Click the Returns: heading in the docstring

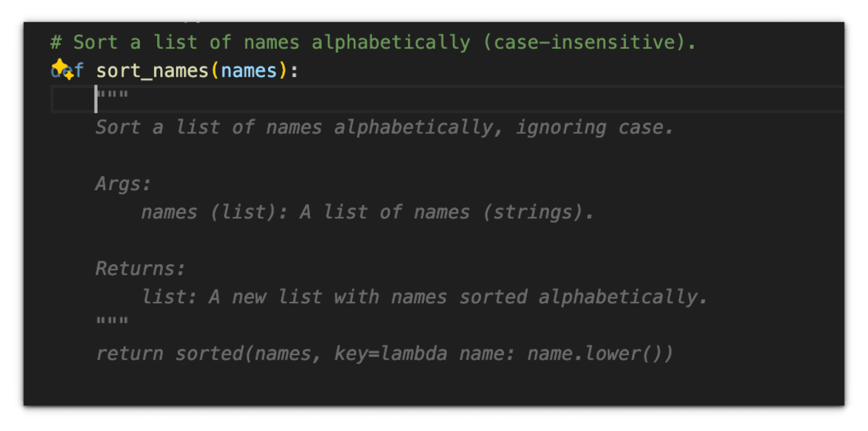click(x=140, y=269)
